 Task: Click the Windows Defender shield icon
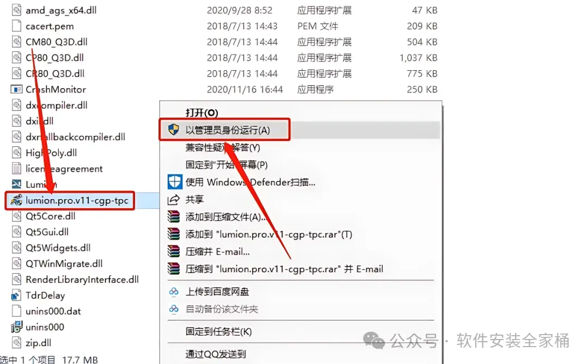[x=175, y=182]
